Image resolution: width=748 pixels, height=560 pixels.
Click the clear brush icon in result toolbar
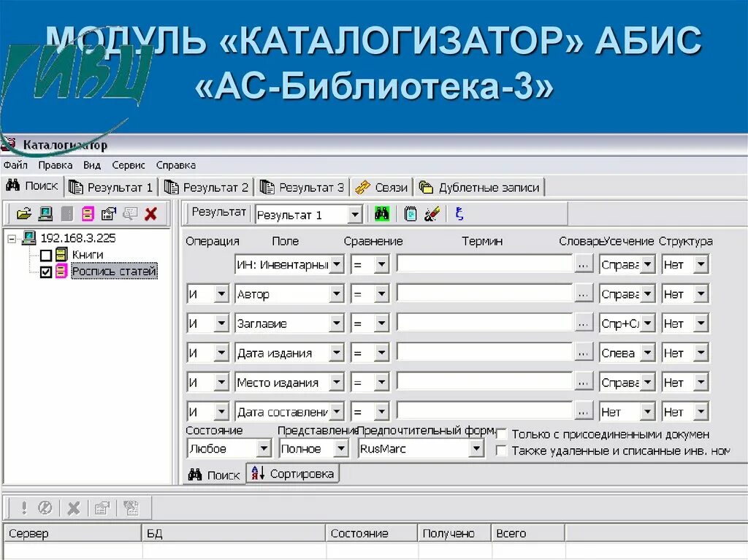(x=432, y=214)
